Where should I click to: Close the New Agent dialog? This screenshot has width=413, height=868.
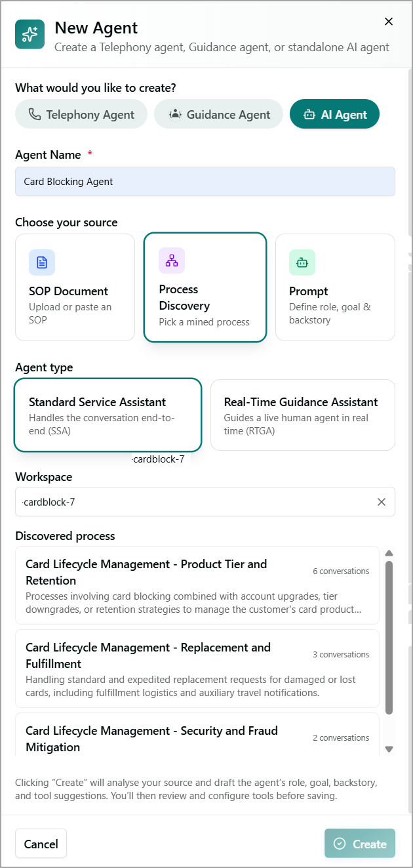coord(389,22)
